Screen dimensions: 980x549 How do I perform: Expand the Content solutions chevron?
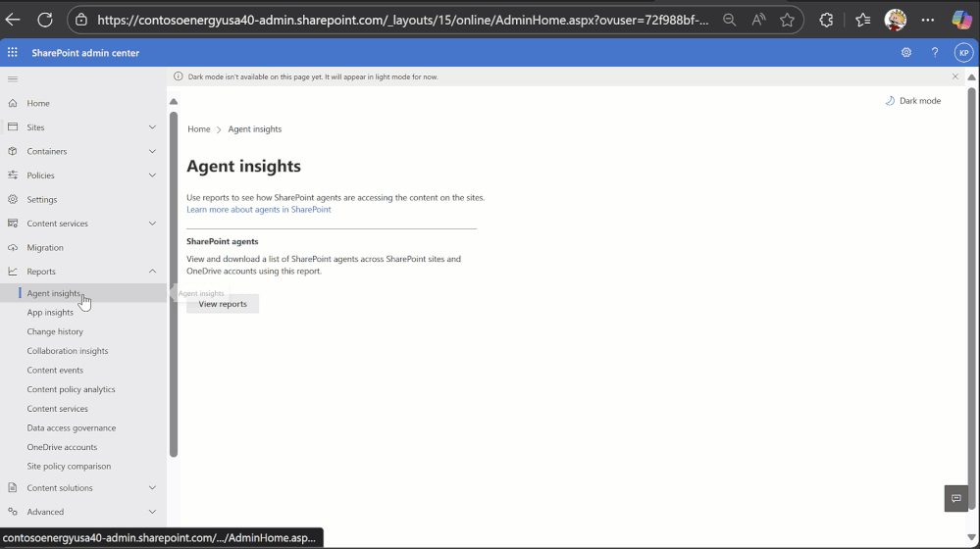point(152,487)
